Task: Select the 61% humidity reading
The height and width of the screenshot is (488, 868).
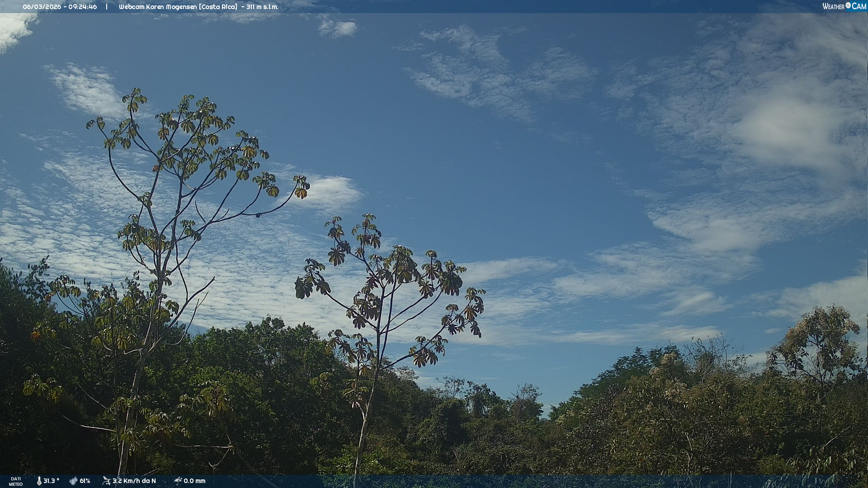Action: pos(85,481)
